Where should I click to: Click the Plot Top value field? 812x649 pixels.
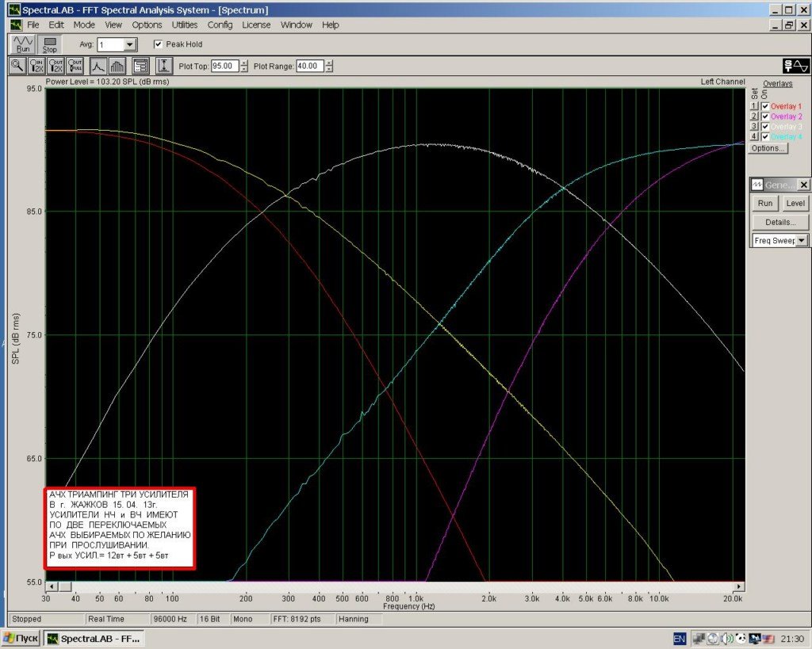(224, 67)
